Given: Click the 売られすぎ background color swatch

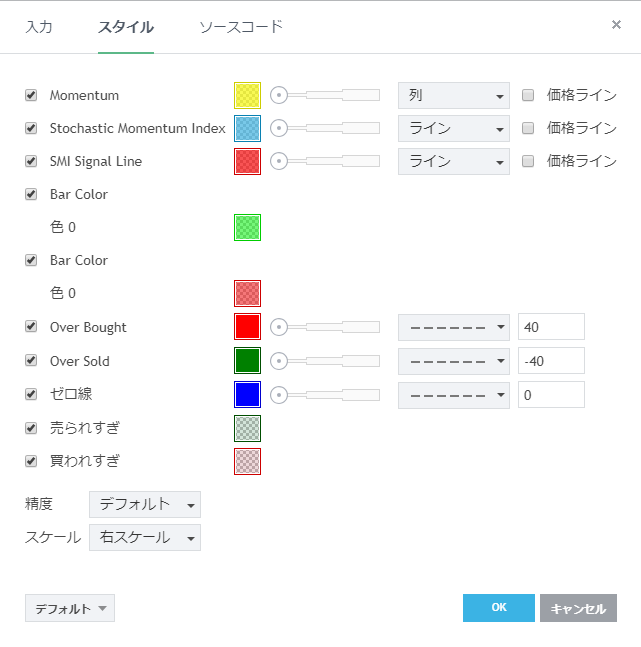Looking at the screenshot, I should click(247, 428).
